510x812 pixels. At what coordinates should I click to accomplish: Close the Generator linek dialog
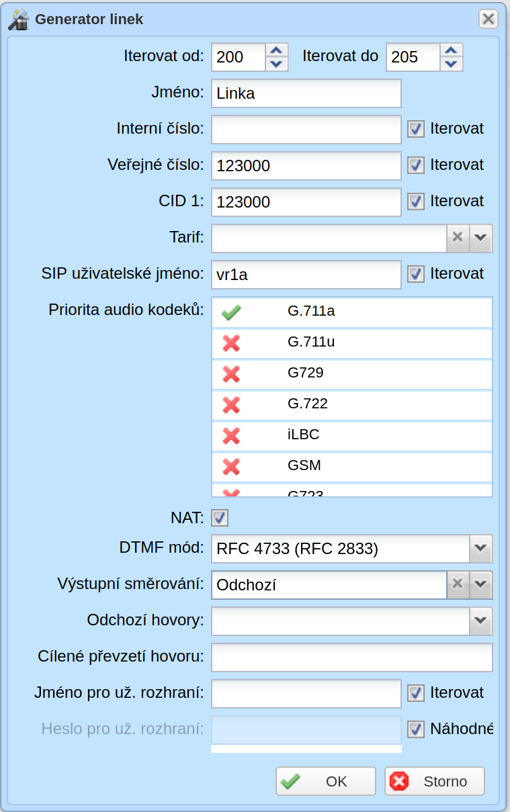[488, 19]
